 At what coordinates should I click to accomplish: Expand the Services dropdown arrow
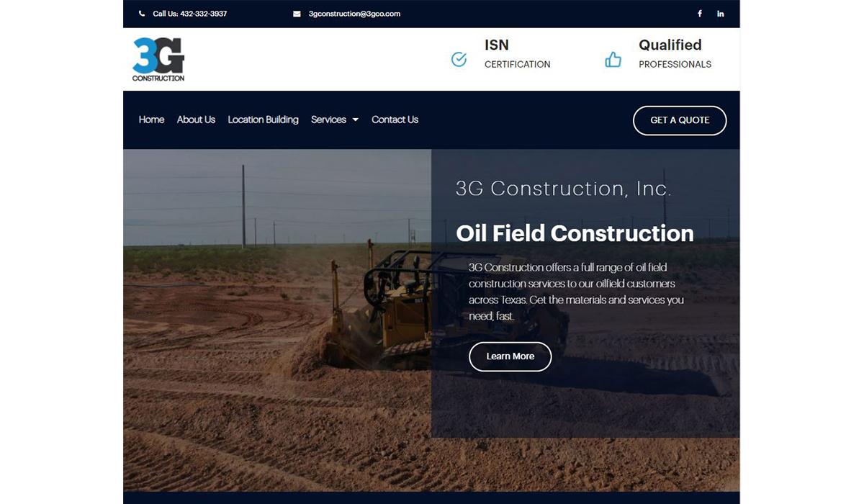pos(355,120)
